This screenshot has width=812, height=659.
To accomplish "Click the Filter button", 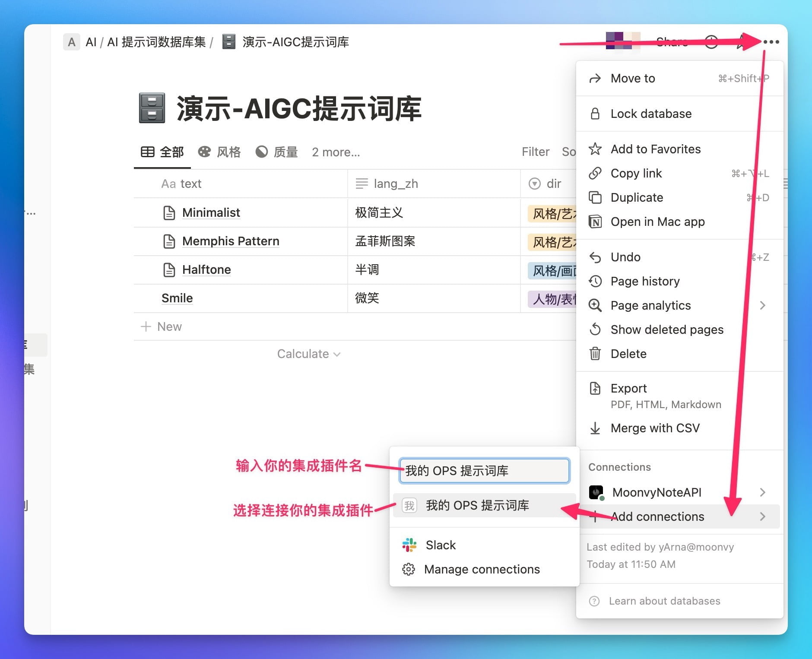I will click(535, 152).
